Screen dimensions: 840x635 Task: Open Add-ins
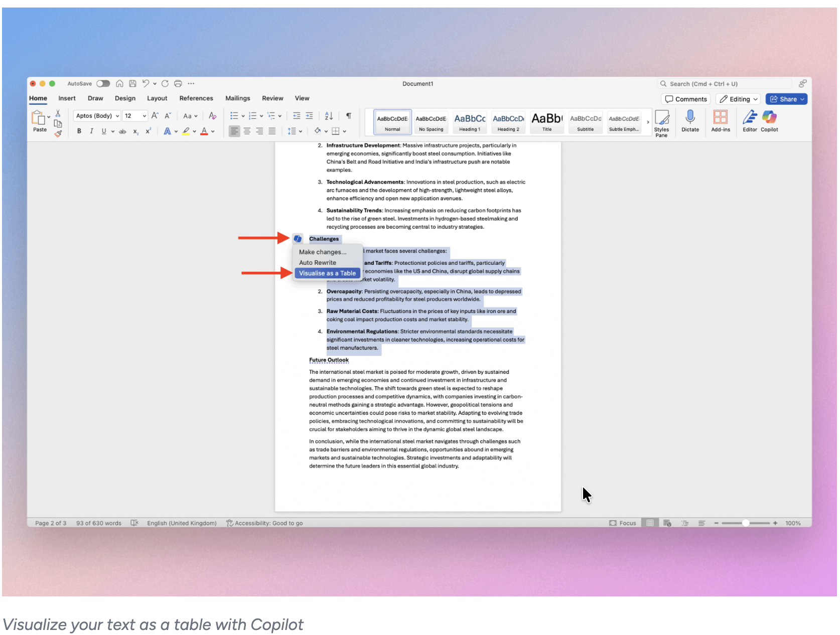point(721,121)
